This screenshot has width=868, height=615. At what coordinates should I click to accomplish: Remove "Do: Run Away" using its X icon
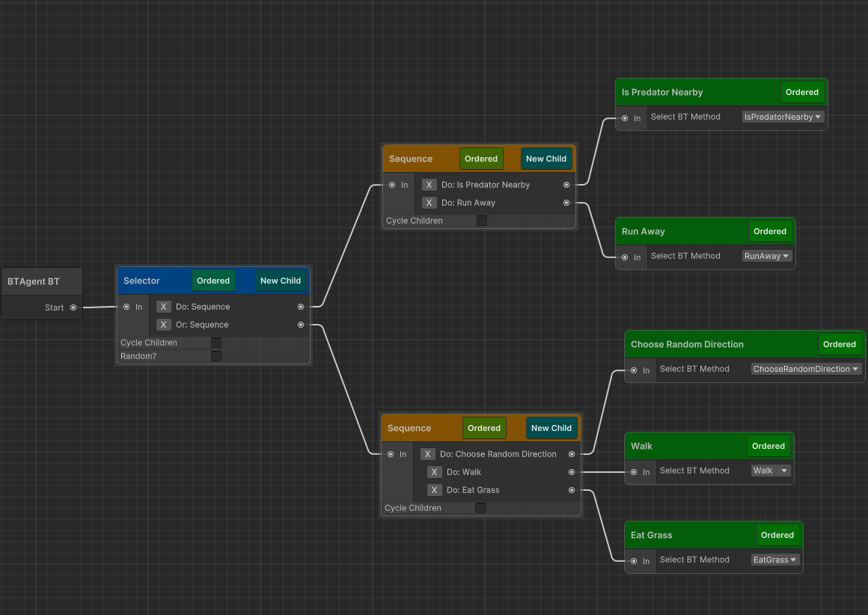pos(429,202)
